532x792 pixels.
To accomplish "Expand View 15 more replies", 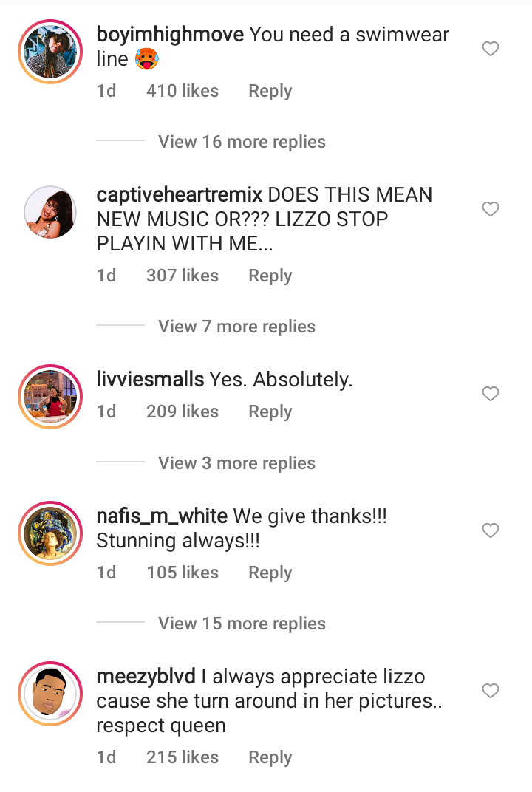I will 242,624.
